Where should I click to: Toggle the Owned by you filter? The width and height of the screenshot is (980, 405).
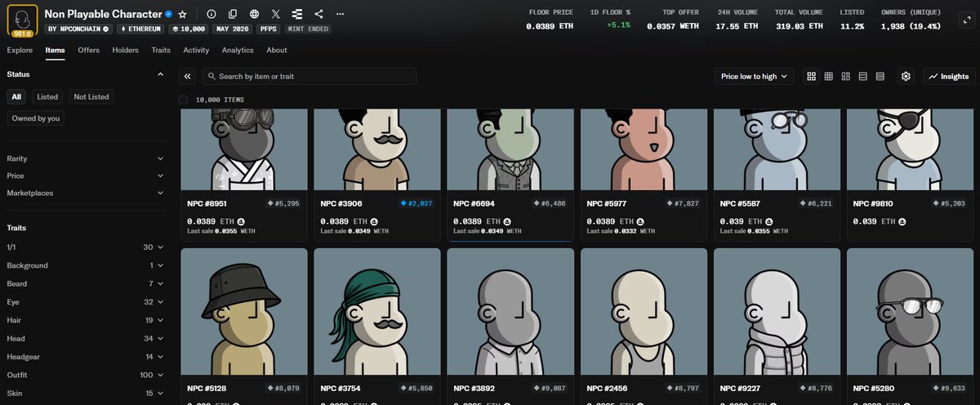36,118
